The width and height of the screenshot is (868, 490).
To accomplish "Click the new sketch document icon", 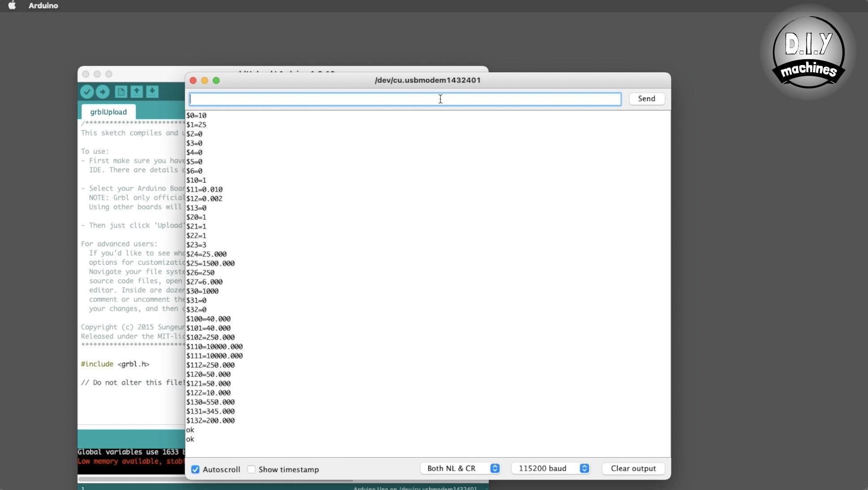I will (x=121, y=92).
